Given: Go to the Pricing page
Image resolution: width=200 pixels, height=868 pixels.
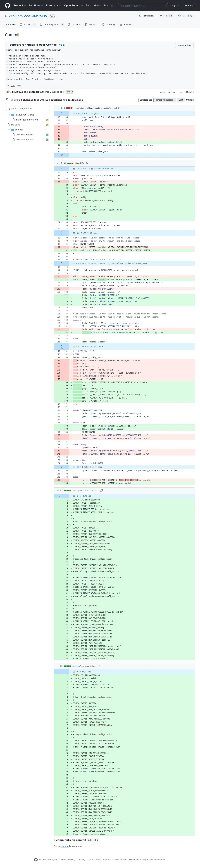Looking at the screenshot, I should [108, 5].
